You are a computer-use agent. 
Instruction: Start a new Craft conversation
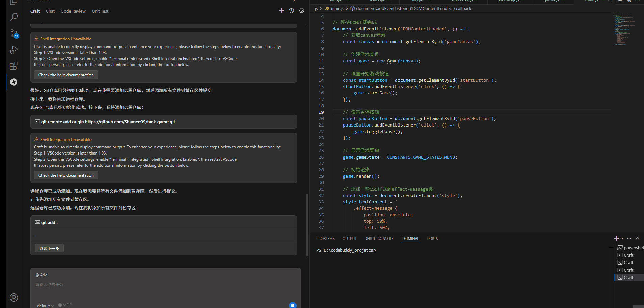click(281, 11)
